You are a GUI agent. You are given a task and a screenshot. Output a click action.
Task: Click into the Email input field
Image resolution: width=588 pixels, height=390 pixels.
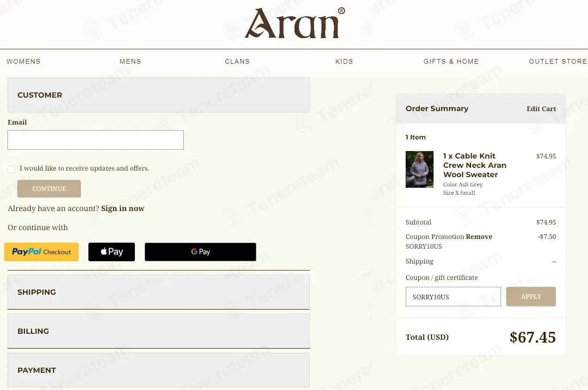pyautogui.click(x=95, y=140)
